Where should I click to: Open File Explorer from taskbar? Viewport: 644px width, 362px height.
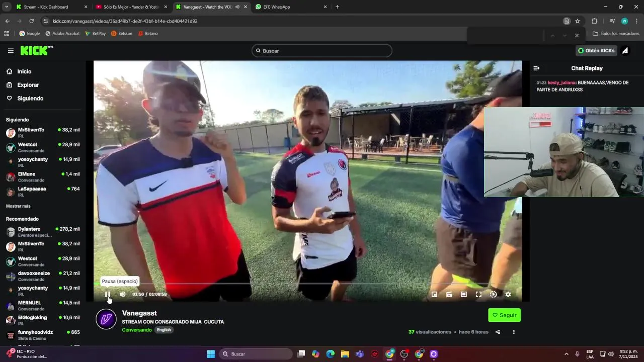point(345,354)
